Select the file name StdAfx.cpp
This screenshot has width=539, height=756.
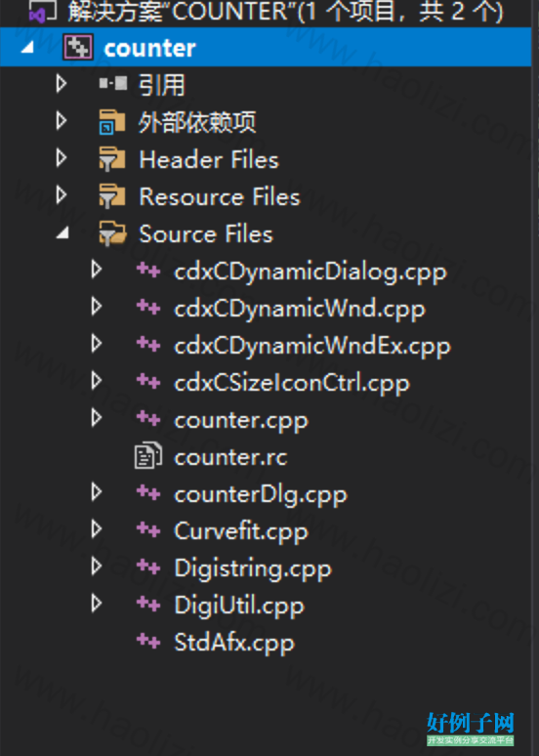234,643
